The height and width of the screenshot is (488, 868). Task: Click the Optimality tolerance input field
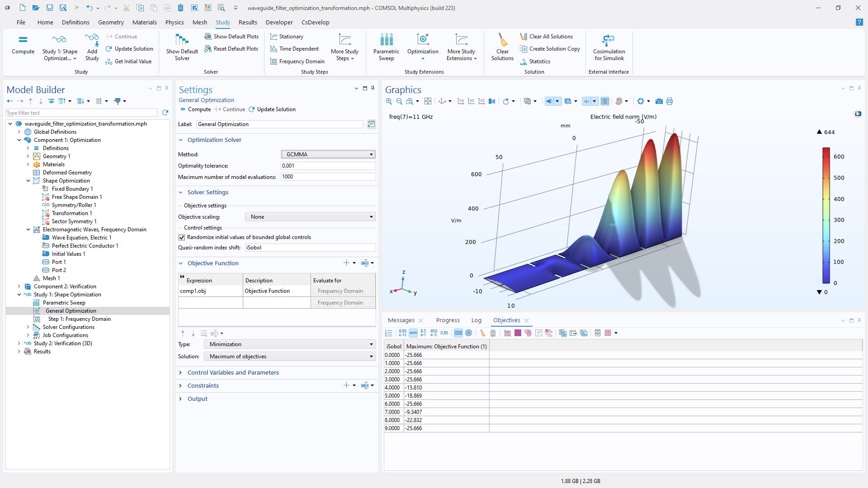pos(328,166)
